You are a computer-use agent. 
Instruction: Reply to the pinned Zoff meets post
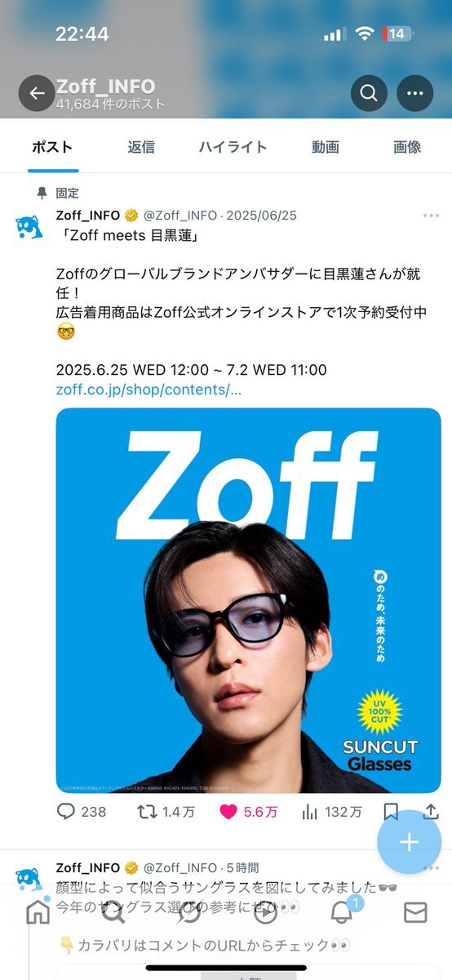pyautogui.click(x=82, y=812)
